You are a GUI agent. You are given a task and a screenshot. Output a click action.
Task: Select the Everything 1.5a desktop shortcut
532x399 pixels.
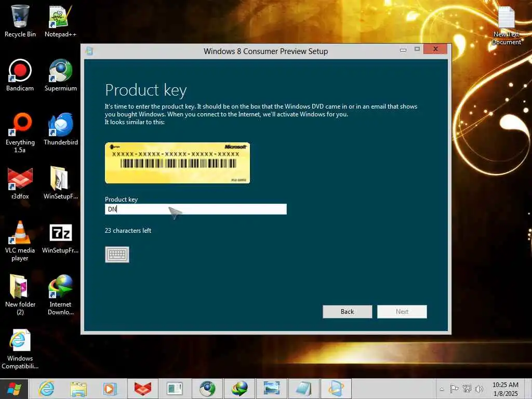pyautogui.click(x=20, y=132)
